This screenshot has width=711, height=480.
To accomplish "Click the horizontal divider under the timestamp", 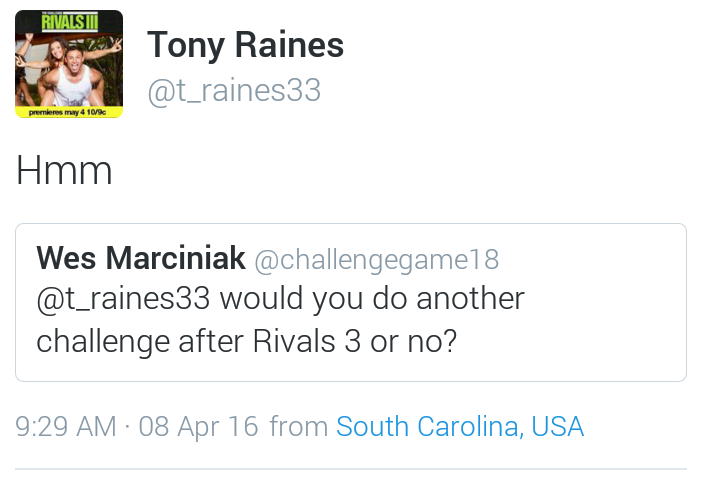I will (x=351, y=469).
